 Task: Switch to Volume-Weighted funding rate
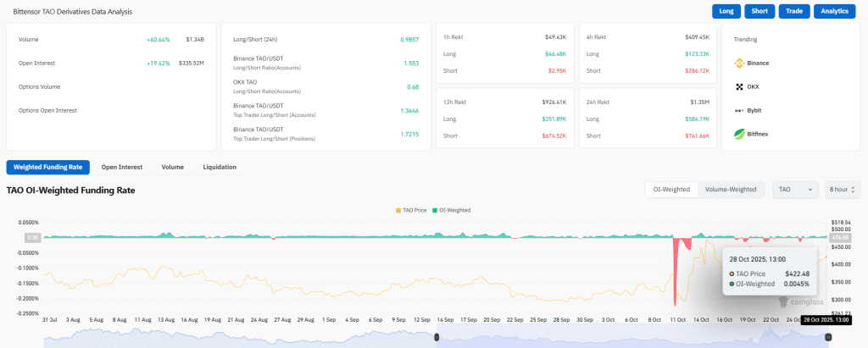pos(731,190)
